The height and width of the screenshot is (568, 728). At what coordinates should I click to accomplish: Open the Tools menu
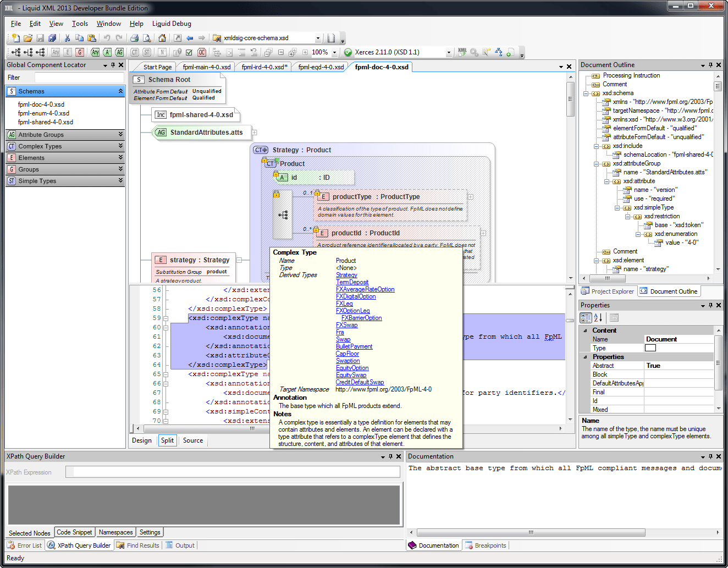click(80, 24)
